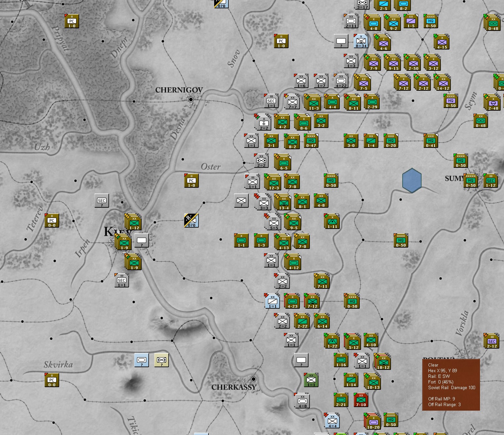This screenshot has height=435, width=504.
Task: Pick the green 4-2 infantry stack
Action: [282, 122]
